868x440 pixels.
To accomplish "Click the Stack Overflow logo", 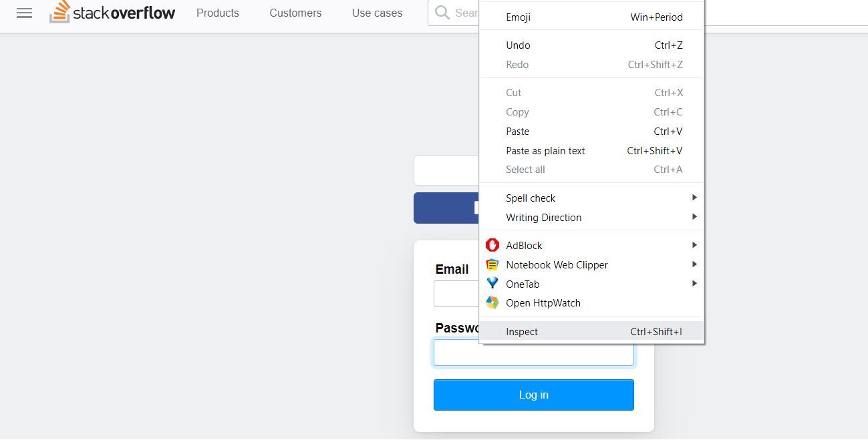I will coord(112,13).
